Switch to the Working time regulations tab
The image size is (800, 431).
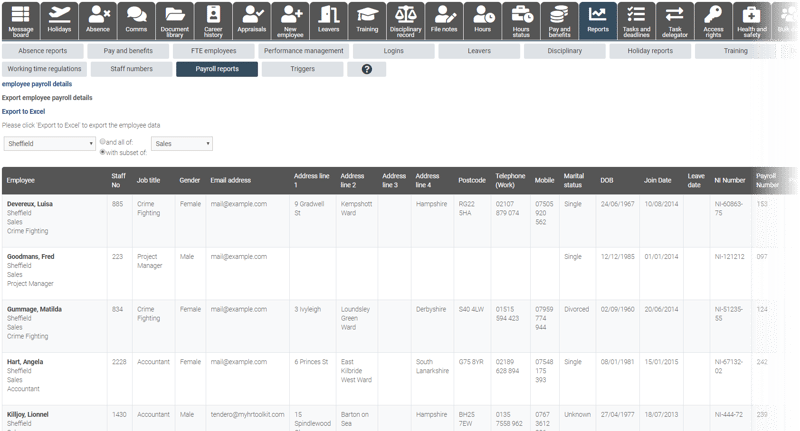click(x=44, y=69)
